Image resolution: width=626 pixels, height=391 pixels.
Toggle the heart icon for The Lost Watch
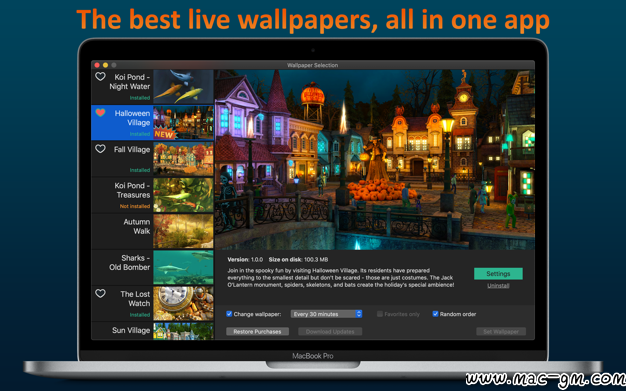[x=100, y=293]
